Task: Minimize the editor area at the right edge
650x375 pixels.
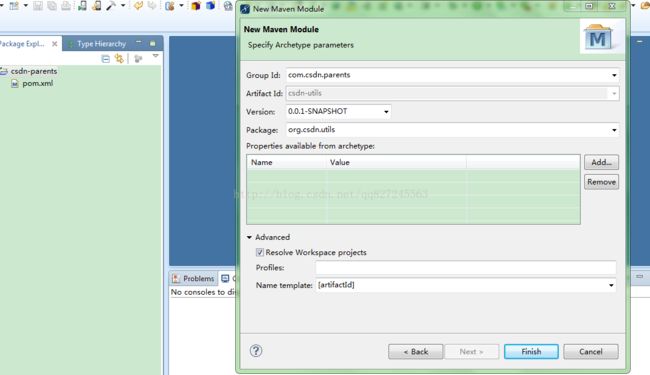Action: tap(640, 42)
